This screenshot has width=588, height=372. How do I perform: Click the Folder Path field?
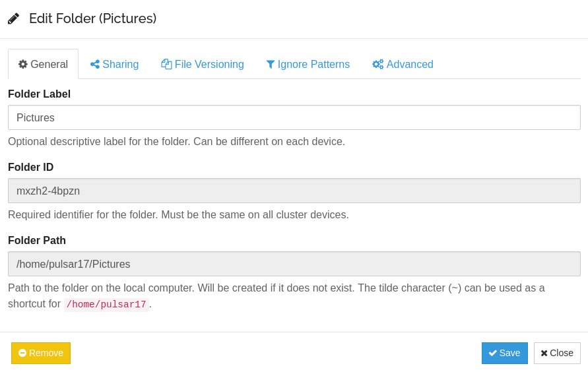(294, 264)
